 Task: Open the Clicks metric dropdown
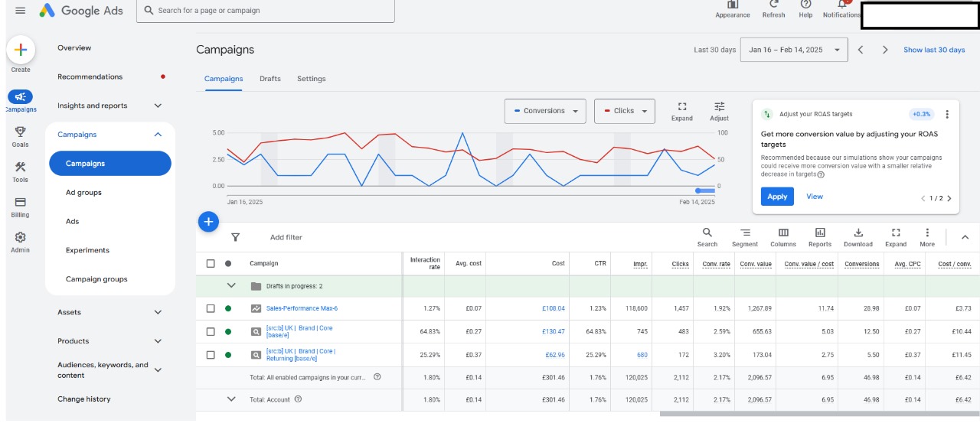tap(625, 111)
